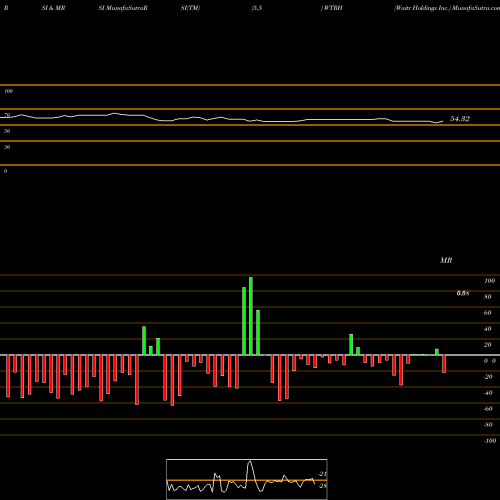Click the 80 label on MR axis
Screen dimensions: 500x500
[x=488, y=297]
